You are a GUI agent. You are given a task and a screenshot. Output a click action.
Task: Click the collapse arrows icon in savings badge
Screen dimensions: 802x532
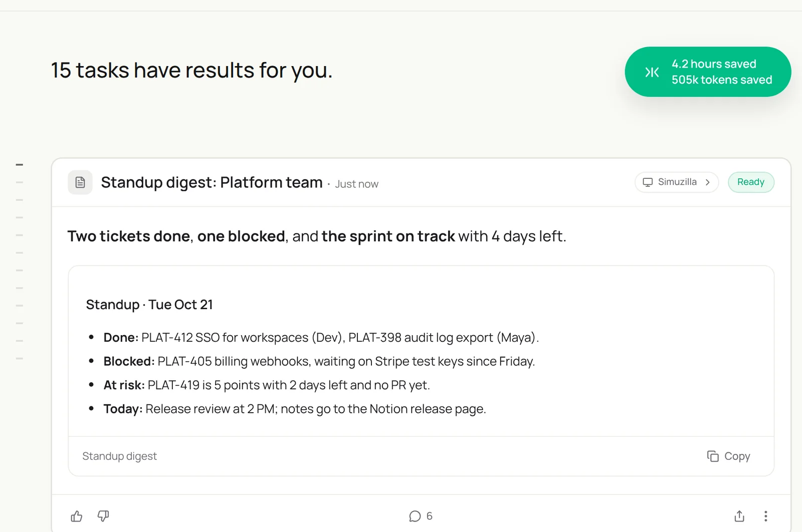pyautogui.click(x=652, y=72)
